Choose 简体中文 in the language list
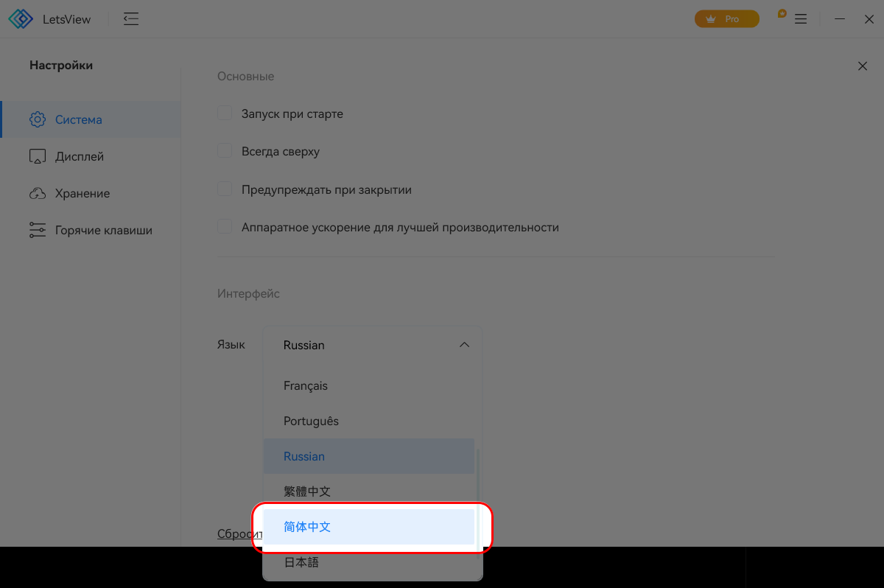884x588 pixels. click(369, 527)
